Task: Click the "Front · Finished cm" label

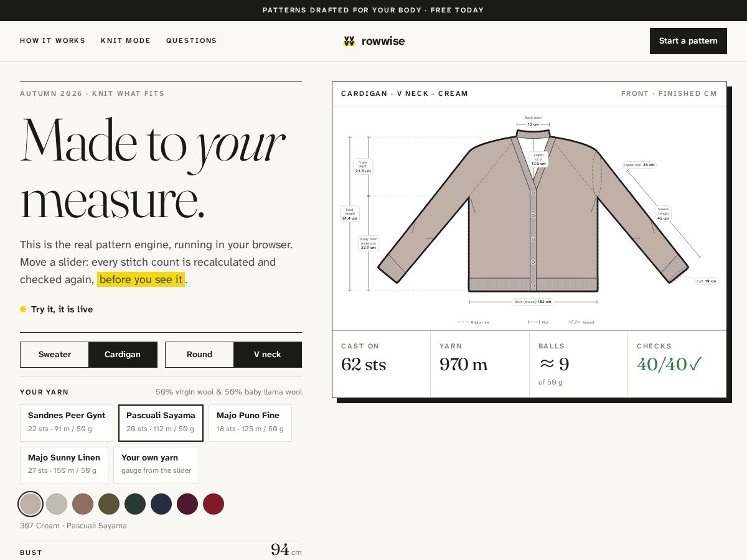Action: coord(669,93)
